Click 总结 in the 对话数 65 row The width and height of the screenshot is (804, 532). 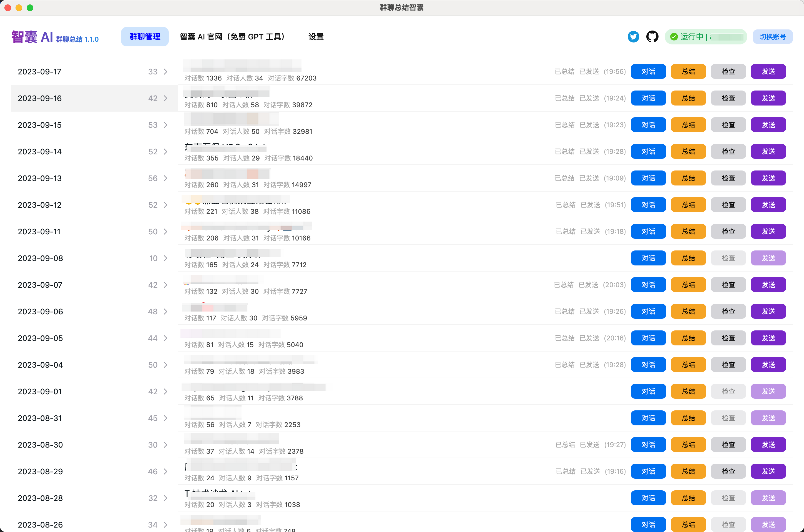(688, 392)
